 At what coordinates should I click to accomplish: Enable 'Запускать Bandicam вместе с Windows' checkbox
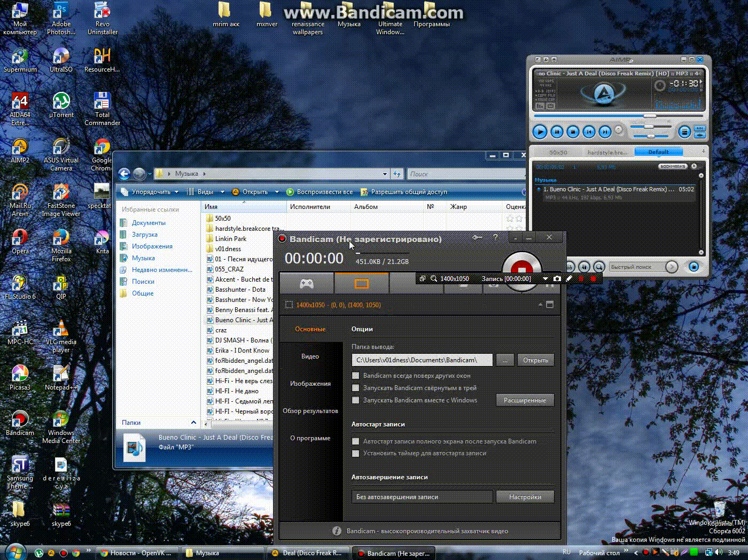355,400
